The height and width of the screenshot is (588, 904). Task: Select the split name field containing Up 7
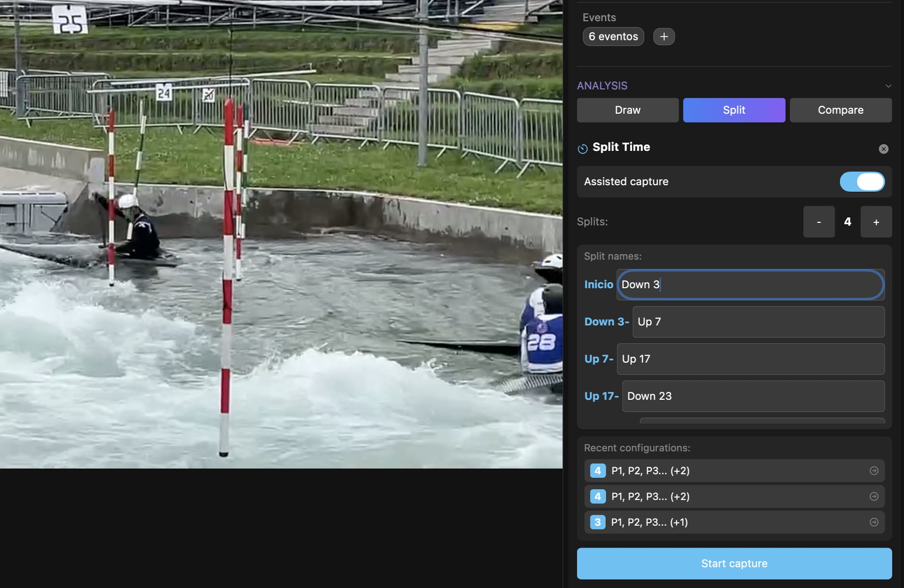(758, 322)
